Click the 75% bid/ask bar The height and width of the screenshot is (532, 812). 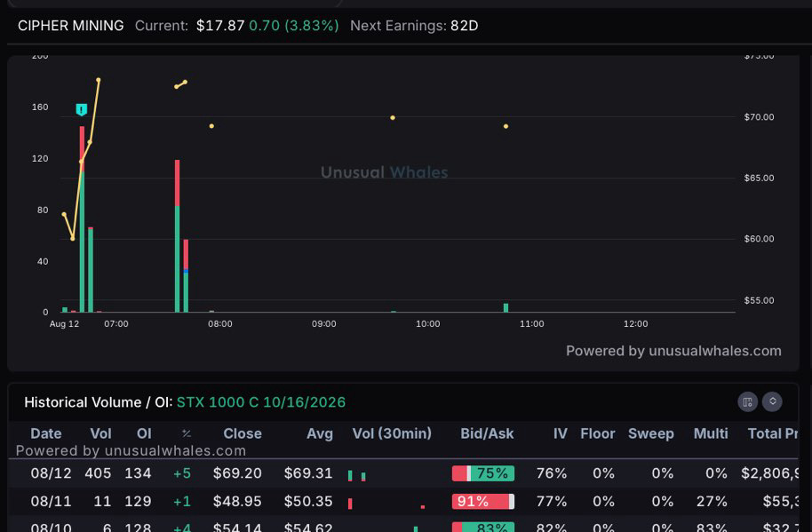click(483, 473)
